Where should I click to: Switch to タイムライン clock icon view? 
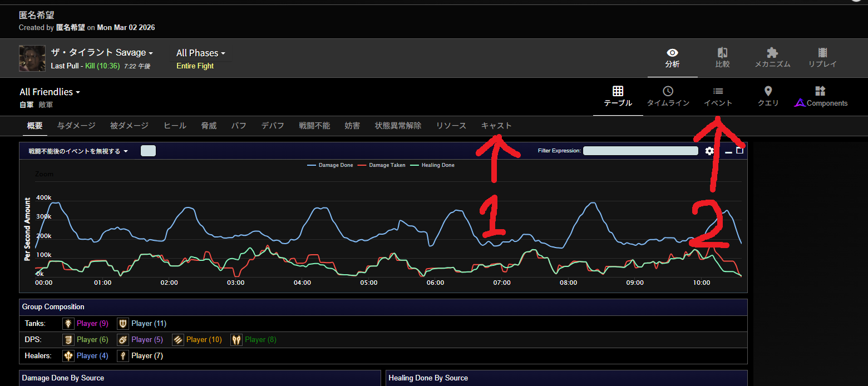(668, 96)
